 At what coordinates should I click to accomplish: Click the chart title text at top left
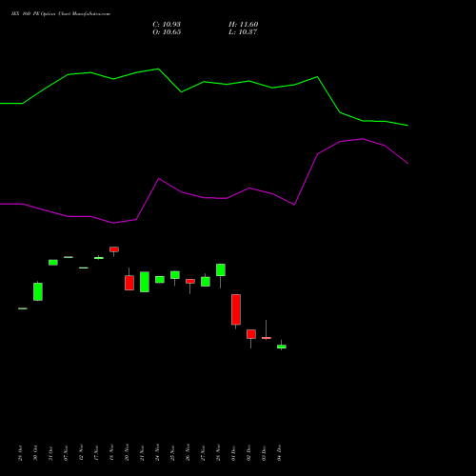[x=61, y=14]
